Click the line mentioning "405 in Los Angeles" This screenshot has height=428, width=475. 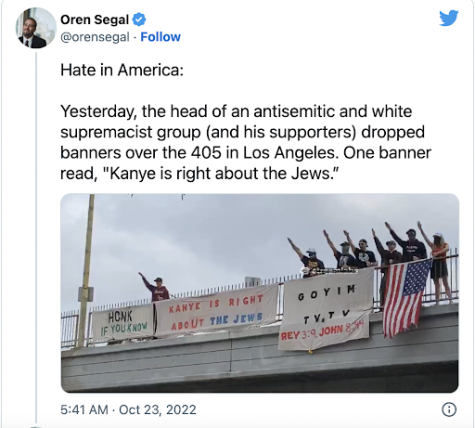coord(246,153)
